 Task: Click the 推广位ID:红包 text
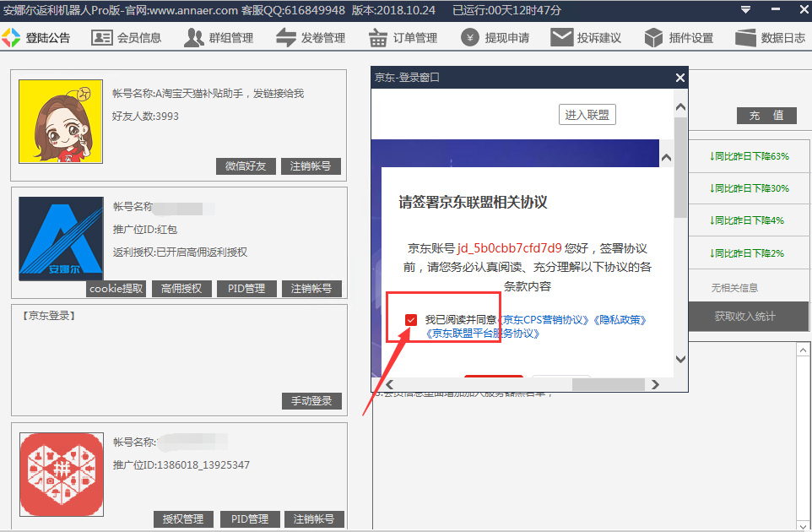click(145, 230)
